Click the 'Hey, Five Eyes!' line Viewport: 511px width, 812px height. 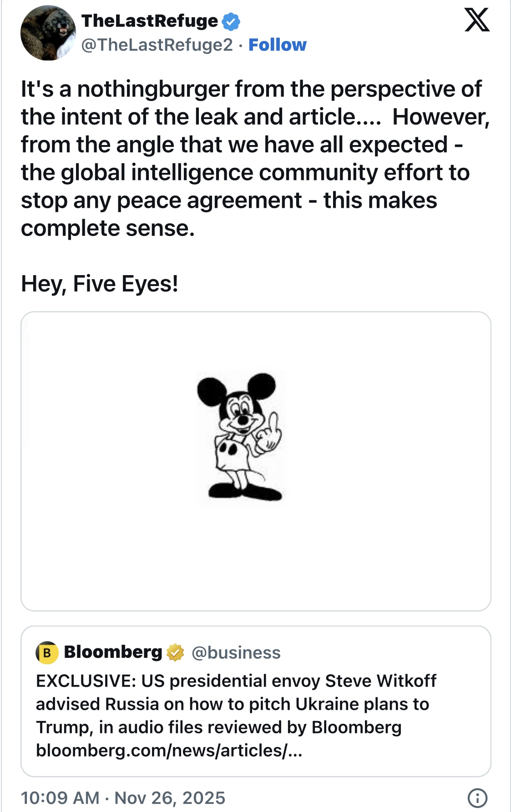100,284
